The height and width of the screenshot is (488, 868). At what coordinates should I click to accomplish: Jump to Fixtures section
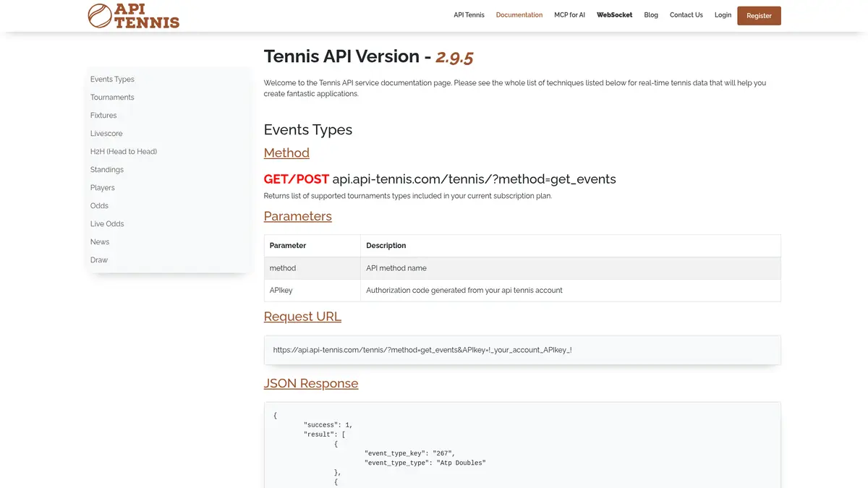(x=103, y=116)
